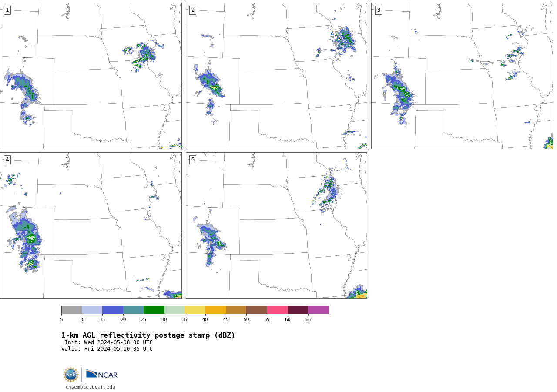Open ensemble member 1 reflectivity map
Image resolution: width=557 pixels, height=392 pixels.
91,76
